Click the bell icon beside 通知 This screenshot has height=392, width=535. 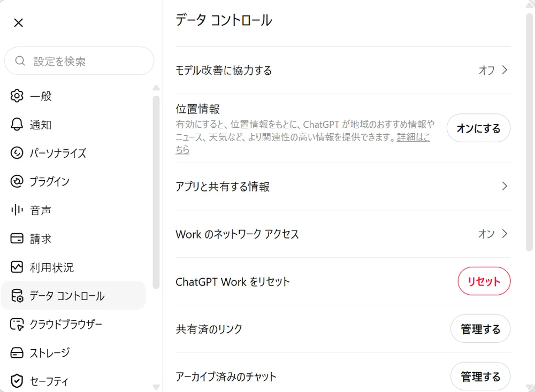coord(17,125)
